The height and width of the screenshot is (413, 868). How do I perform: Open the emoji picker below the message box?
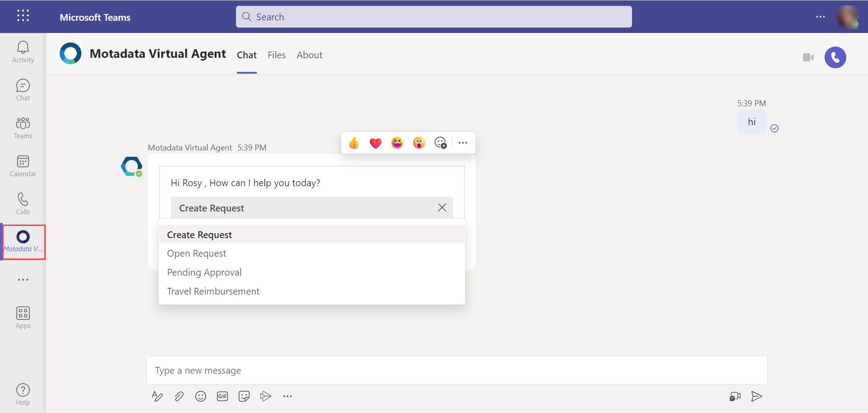click(x=200, y=396)
